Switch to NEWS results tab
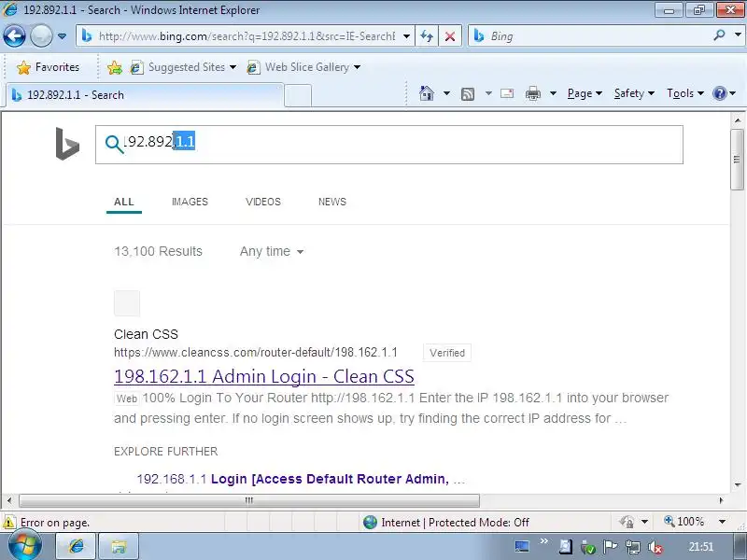This screenshot has height=560, width=747. (x=332, y=202)
